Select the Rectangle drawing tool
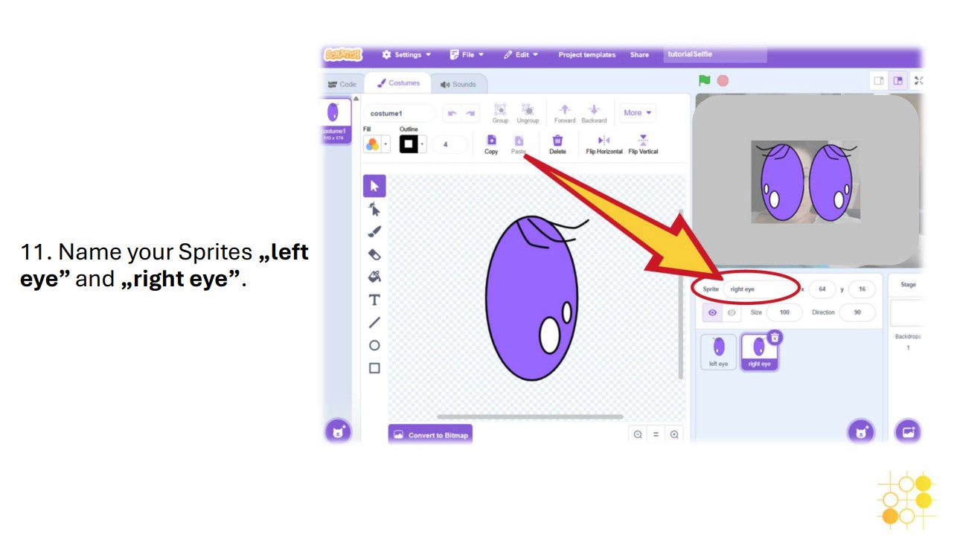This screenshot has width=954, height=560. coord(374,367)
